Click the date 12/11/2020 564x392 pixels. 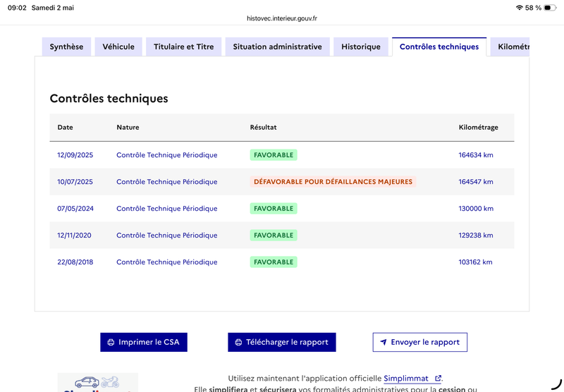[x=74, y=235]
